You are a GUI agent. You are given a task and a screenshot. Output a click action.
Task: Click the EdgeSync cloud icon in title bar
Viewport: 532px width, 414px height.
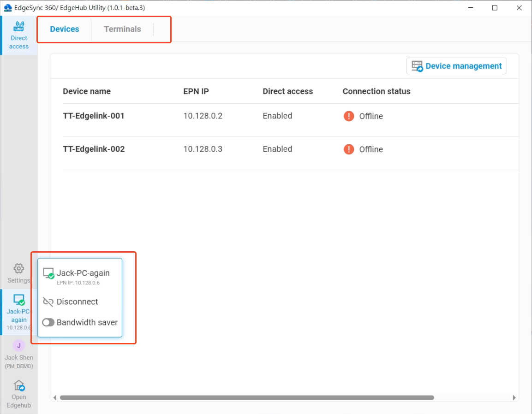(7, 8)
